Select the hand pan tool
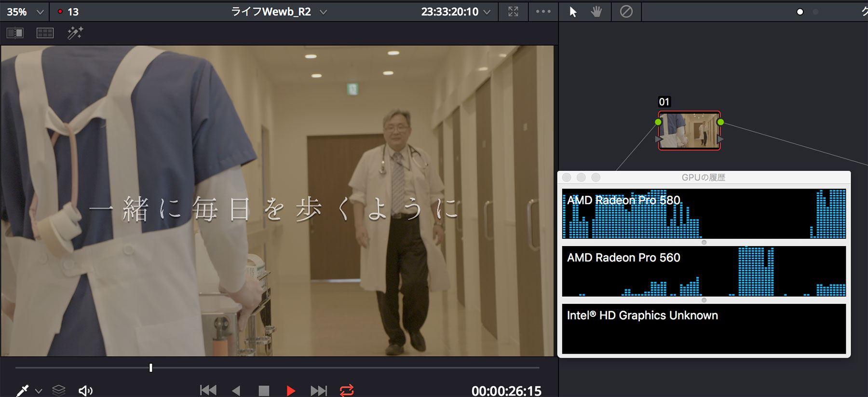 (x=597, y=12)
